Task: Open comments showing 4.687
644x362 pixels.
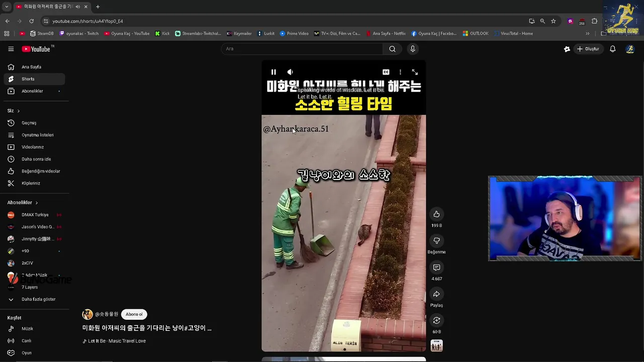Action: (436, 267)
